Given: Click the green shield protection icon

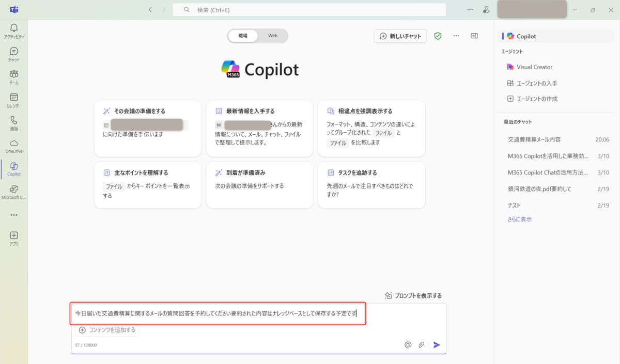Looking at the screenshot, I should click(x=438, y=36).
